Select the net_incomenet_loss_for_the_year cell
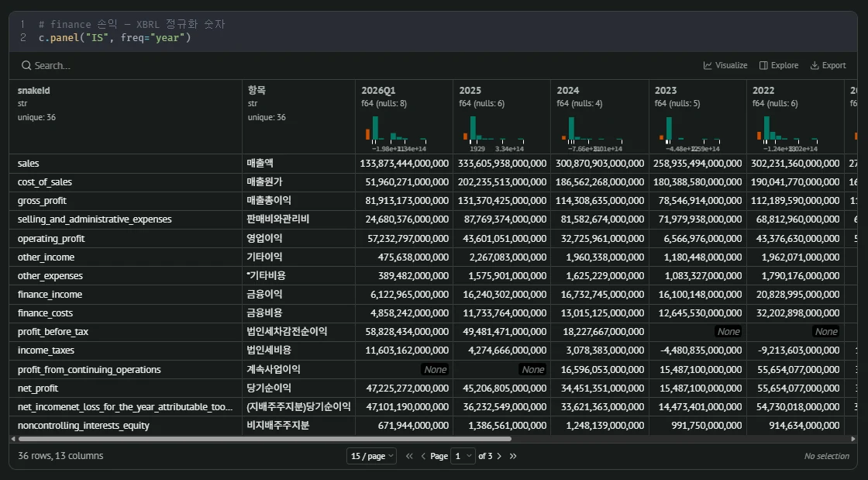868x480 pixels. [126, 407]
